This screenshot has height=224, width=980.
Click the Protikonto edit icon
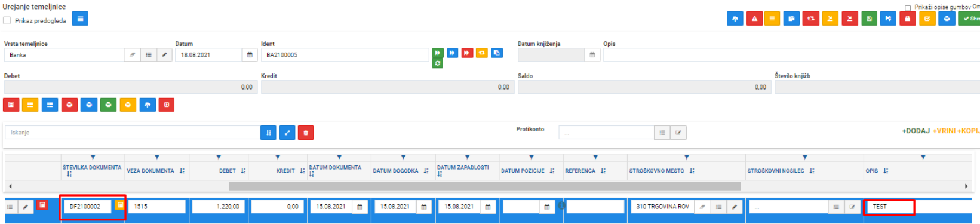[678, 133]
